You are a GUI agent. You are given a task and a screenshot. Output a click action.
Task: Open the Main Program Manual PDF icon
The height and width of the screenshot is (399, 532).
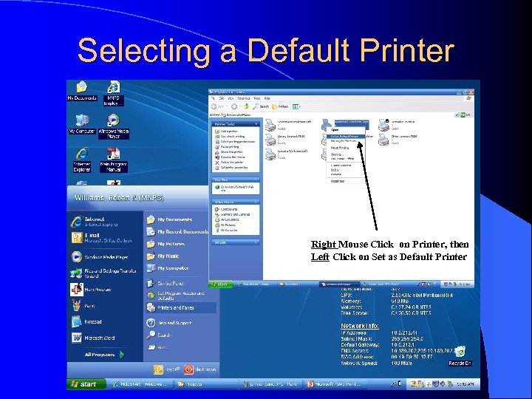pyautogui.click(x=113, y=160)
